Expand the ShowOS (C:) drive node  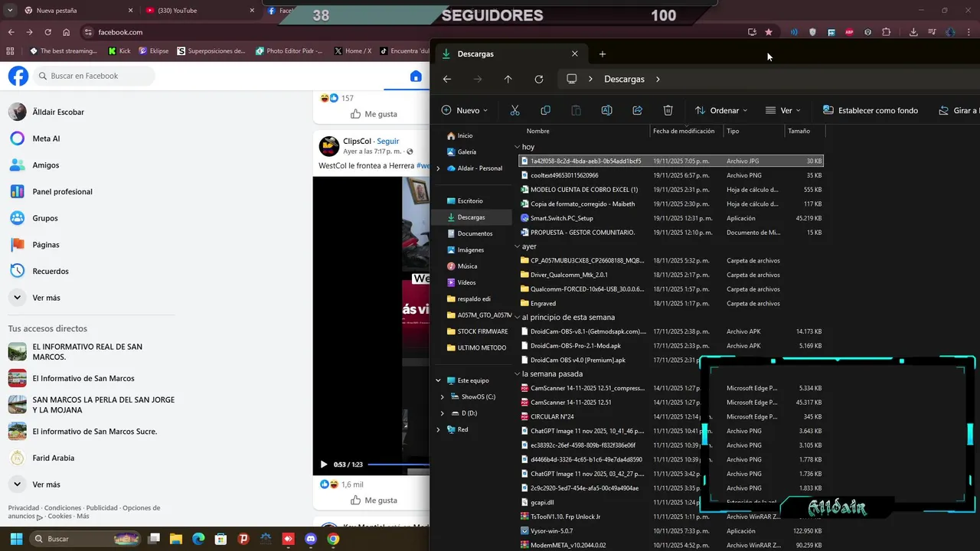pyautogui.click(x=443, y=396)
